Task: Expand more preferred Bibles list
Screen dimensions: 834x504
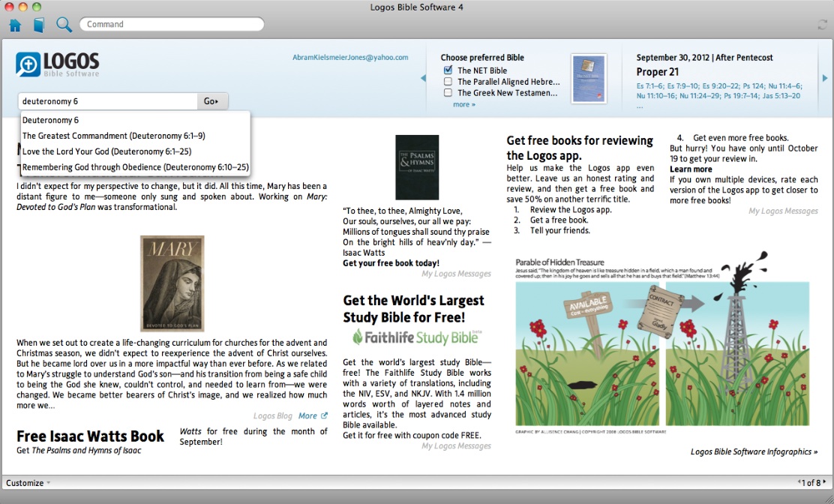Action: click(x=463, y=104)
